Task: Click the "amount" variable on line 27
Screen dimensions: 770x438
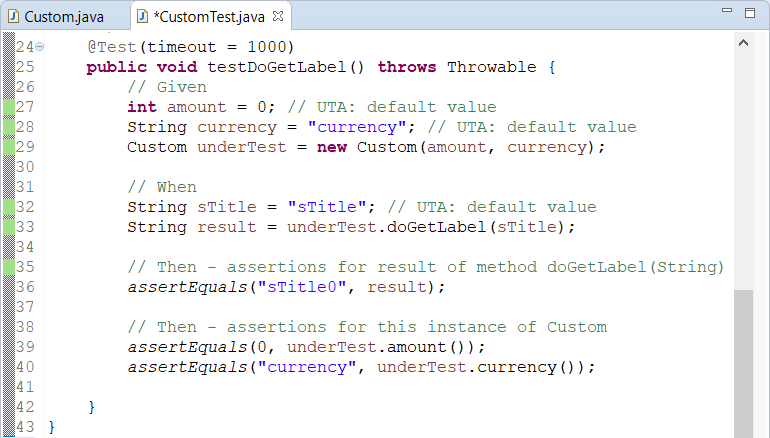Action: 196,107
